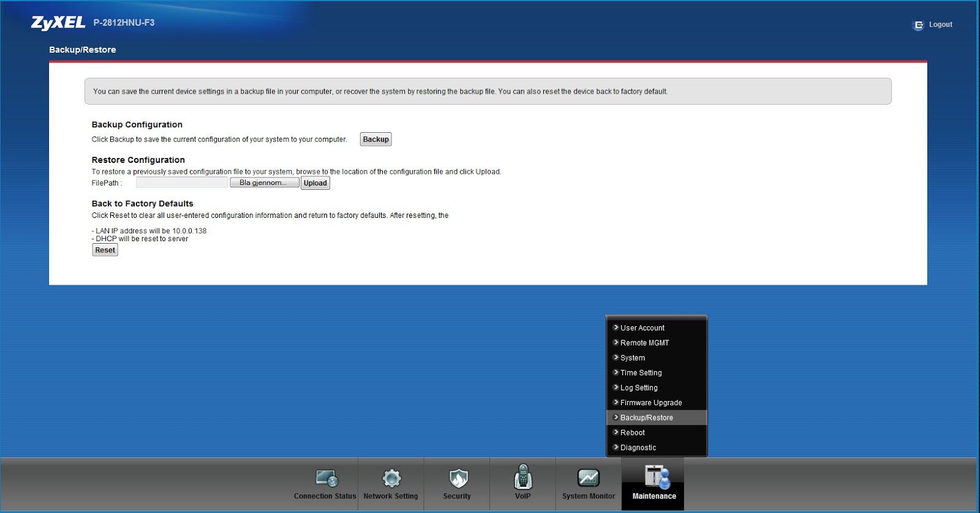Click the gray information banner text

[x=380, y=92]
